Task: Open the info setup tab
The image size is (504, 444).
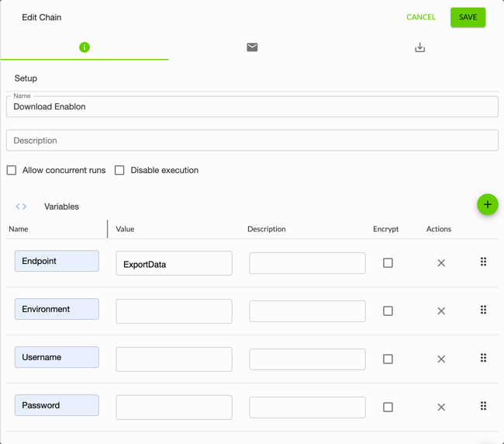Action: coord(85,47)
